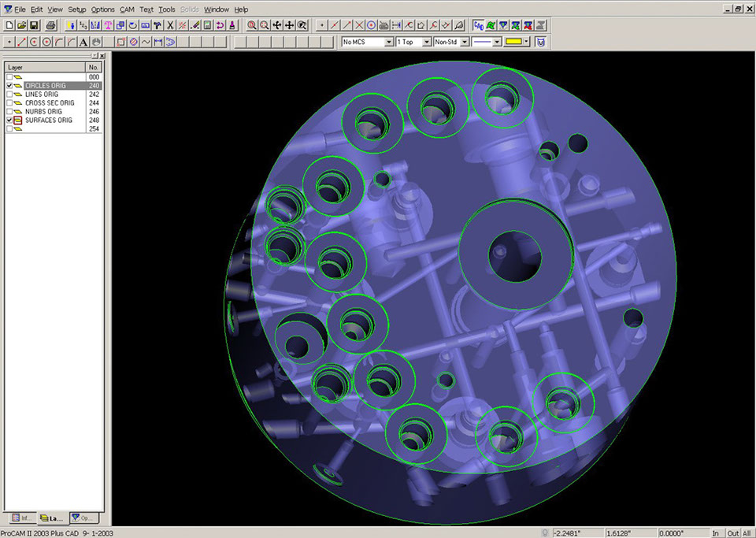Select the Text tool 'A' icon
756x538 pixels.
click(83, 42)
